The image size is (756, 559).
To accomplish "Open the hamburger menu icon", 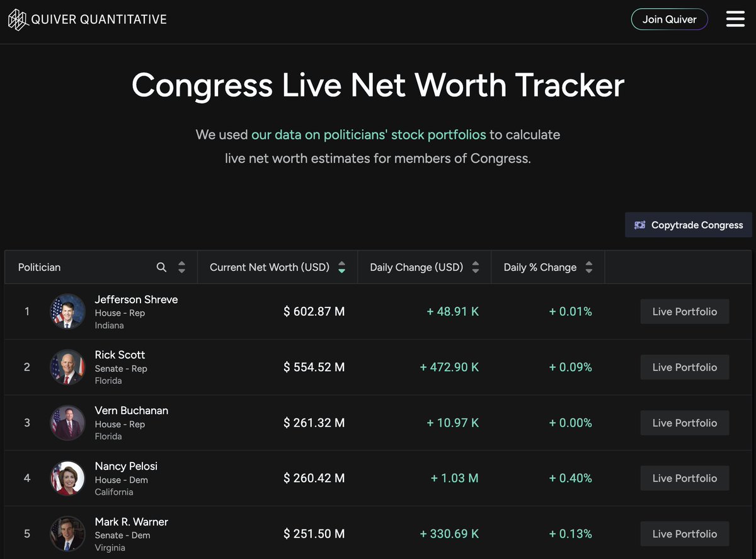I will coord(735,19).
